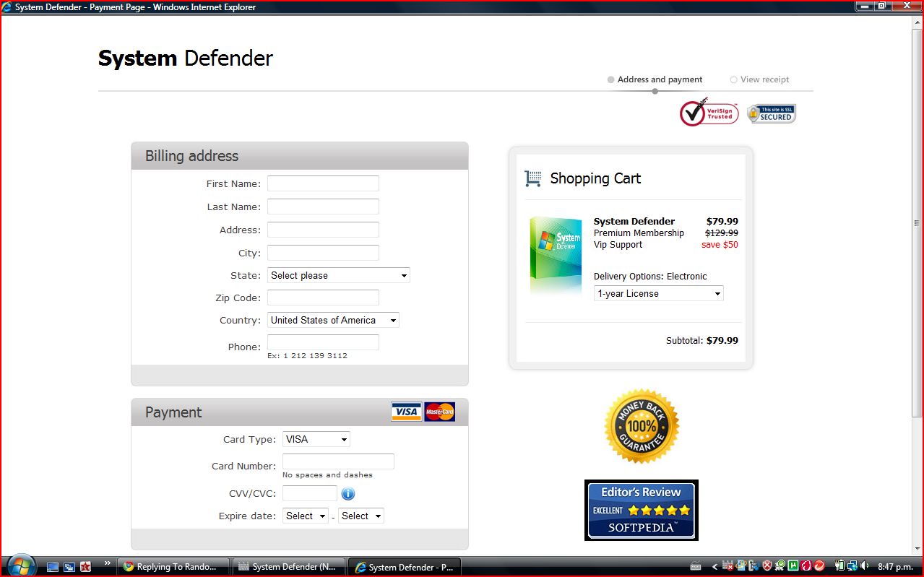The width and height of the screenshot is (924, 577).
Task: Click the Money Back Guarantee seal
Action: point(642,426)
